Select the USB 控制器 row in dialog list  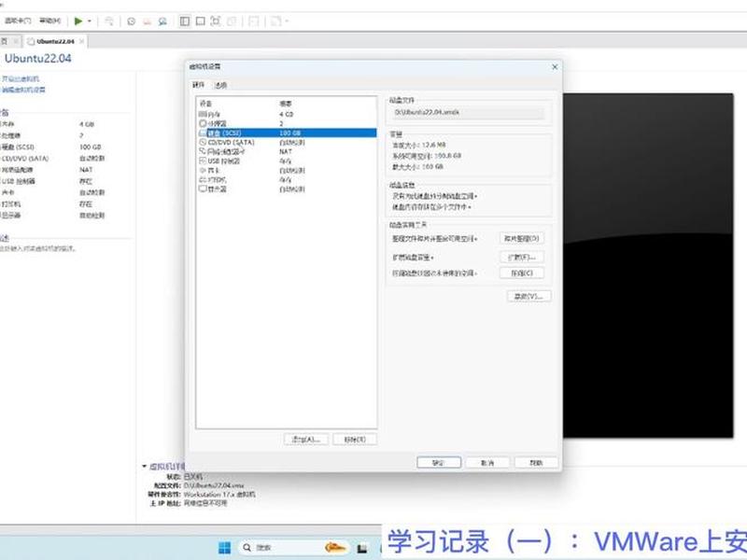click(x=287, y=161)
